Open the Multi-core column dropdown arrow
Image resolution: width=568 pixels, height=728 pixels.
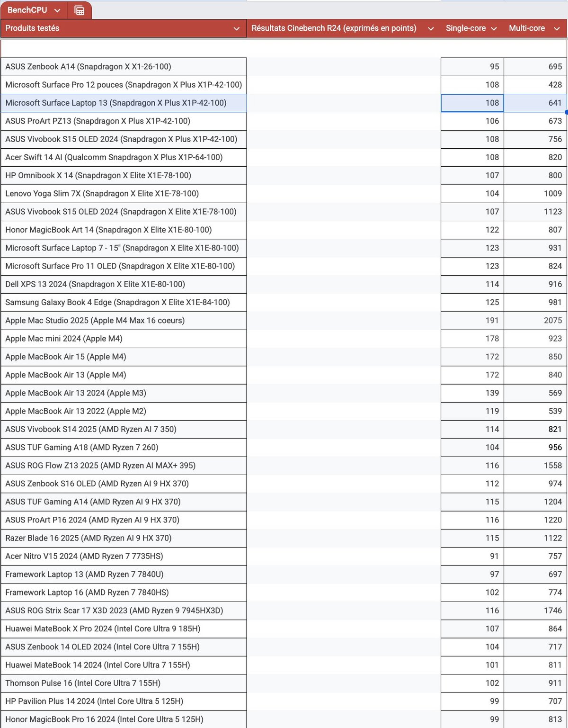point(557,28)
